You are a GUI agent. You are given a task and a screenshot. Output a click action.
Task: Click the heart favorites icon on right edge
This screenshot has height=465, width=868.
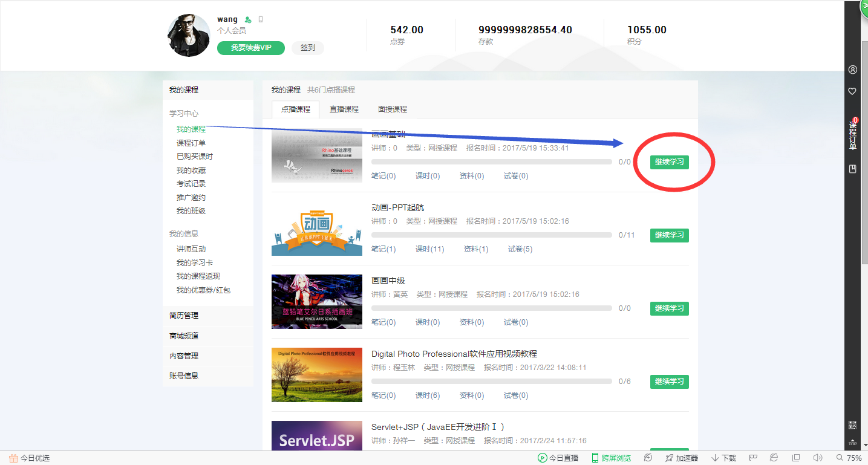click(x=852, y=91)
